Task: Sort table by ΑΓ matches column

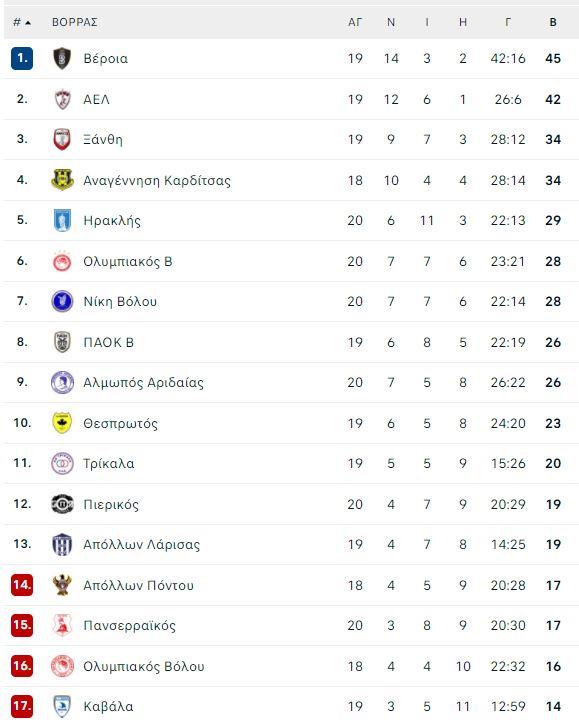Action: [355, 22]
